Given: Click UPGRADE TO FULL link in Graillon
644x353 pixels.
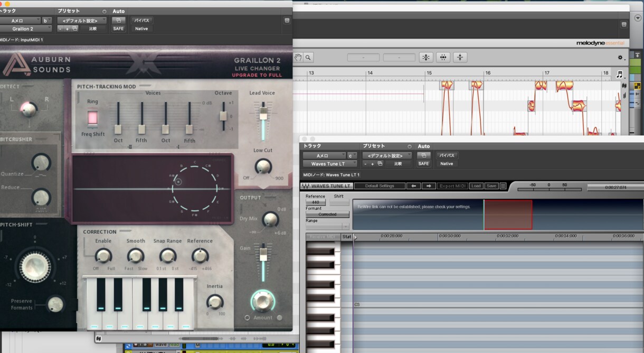Looking at the screenshot, I should [257, 75].
